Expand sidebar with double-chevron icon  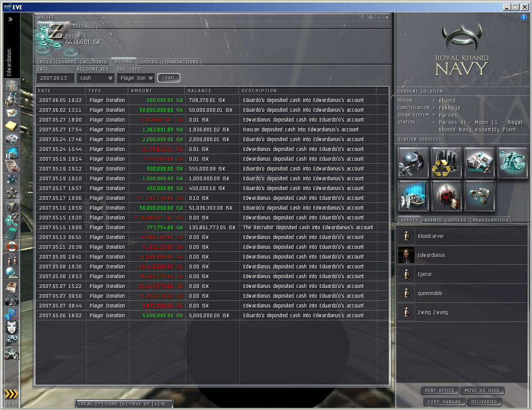point(10,20)
